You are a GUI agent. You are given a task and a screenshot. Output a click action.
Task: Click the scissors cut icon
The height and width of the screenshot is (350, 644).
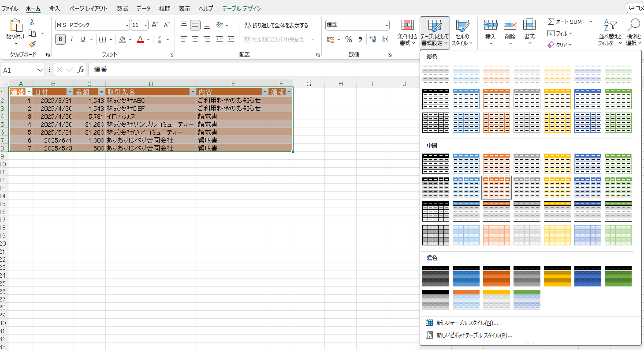(x=32, y=22)
